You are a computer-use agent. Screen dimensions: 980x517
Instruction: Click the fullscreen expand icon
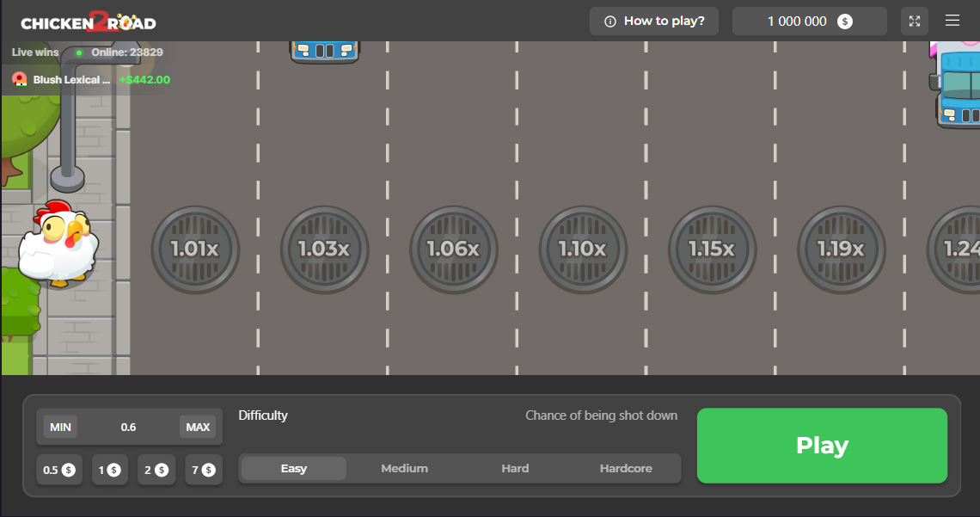tap(915, 22)
